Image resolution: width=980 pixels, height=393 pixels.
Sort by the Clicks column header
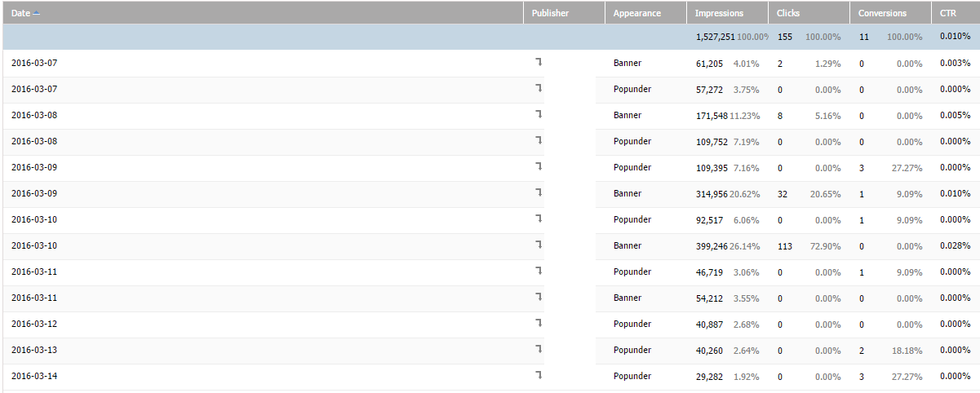(788, 13)
